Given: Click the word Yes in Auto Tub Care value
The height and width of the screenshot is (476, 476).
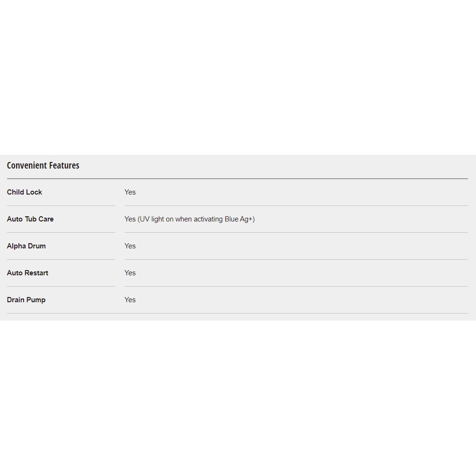Looking at the screenshot, I should 130,219.
